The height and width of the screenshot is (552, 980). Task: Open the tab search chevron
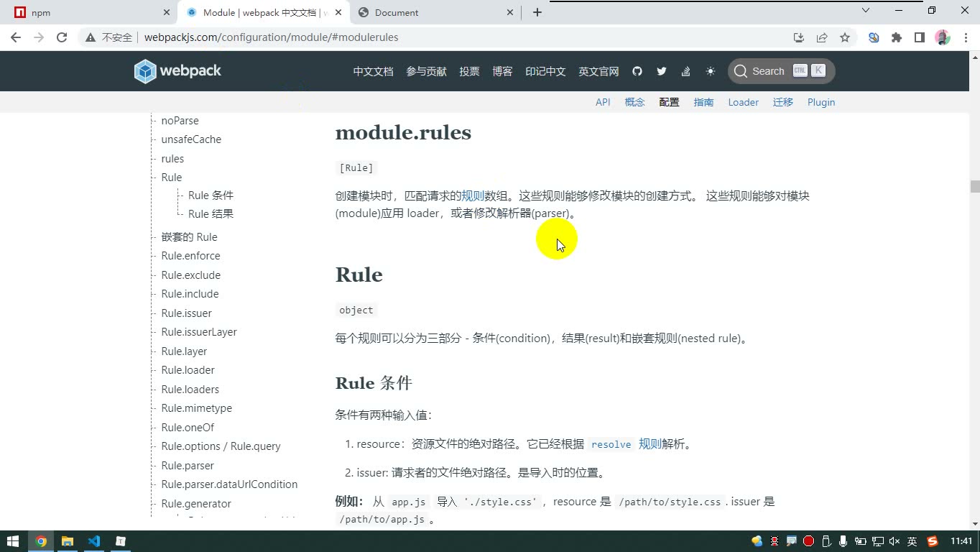866,10
